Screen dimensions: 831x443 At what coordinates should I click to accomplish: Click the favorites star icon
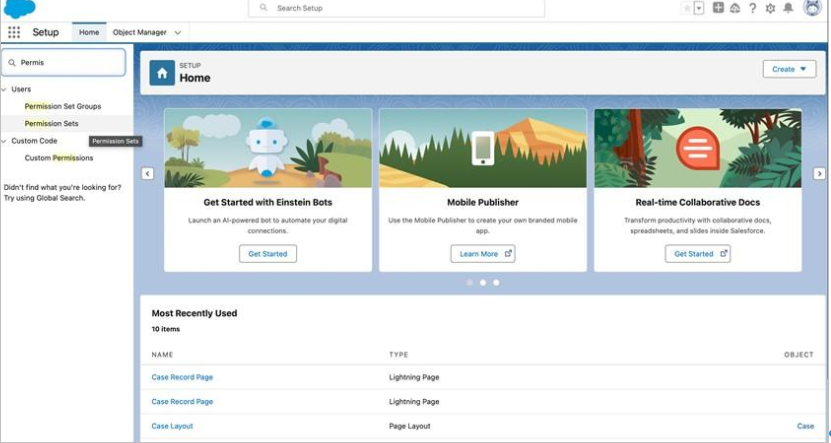click(687, 8)
